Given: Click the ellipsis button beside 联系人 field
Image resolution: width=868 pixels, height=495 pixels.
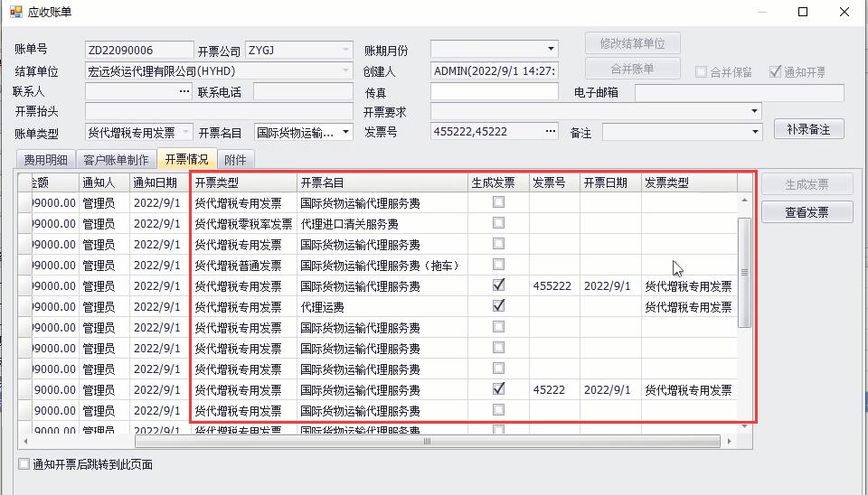Looking at the screenshot, I should click(184, 91).
